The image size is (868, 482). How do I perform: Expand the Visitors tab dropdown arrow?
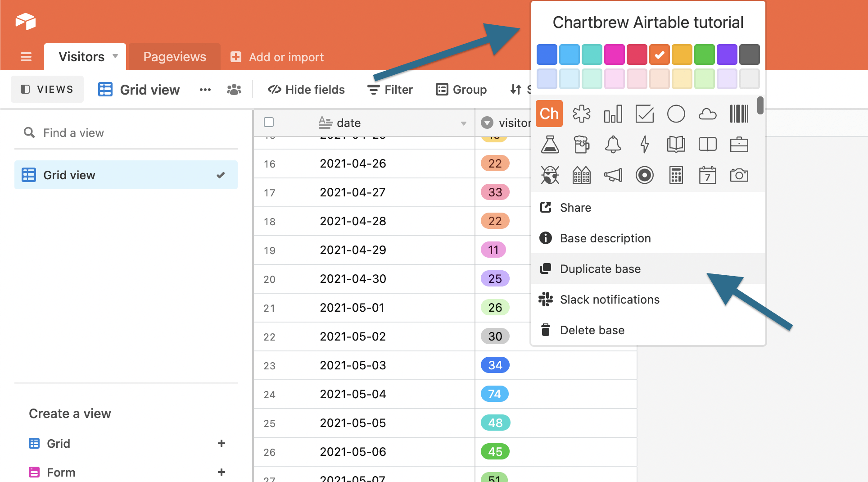pos(114,57)
